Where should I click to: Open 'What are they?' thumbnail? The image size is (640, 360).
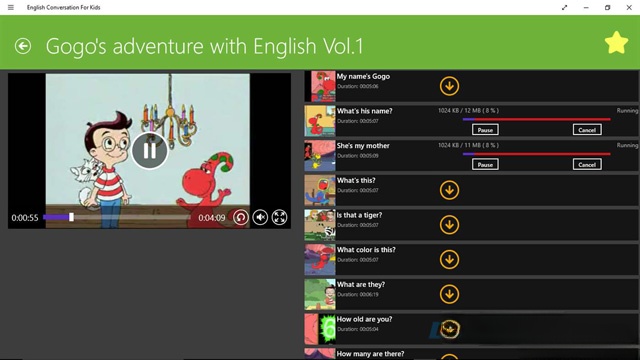point(320,294)
